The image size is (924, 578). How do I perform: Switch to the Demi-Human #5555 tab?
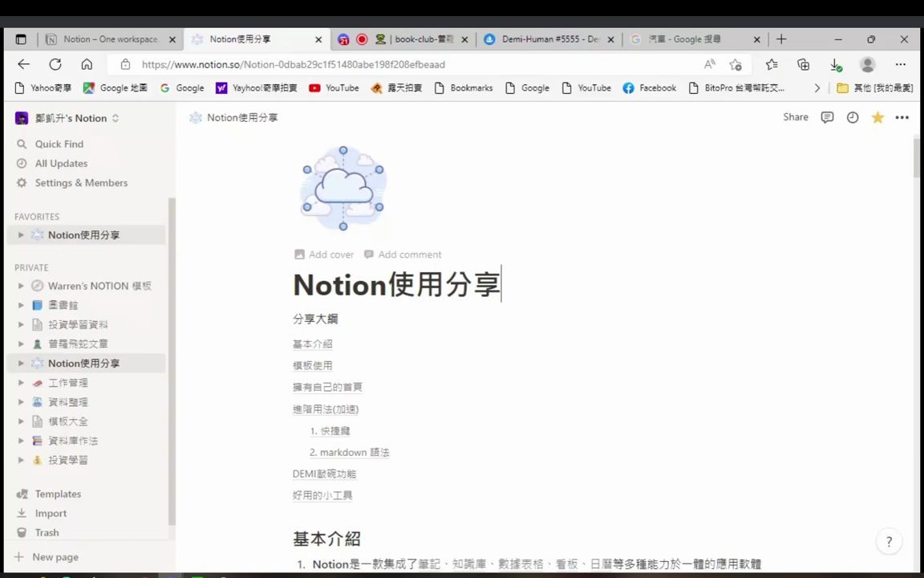pyautogui.click(x=549, y=39)
